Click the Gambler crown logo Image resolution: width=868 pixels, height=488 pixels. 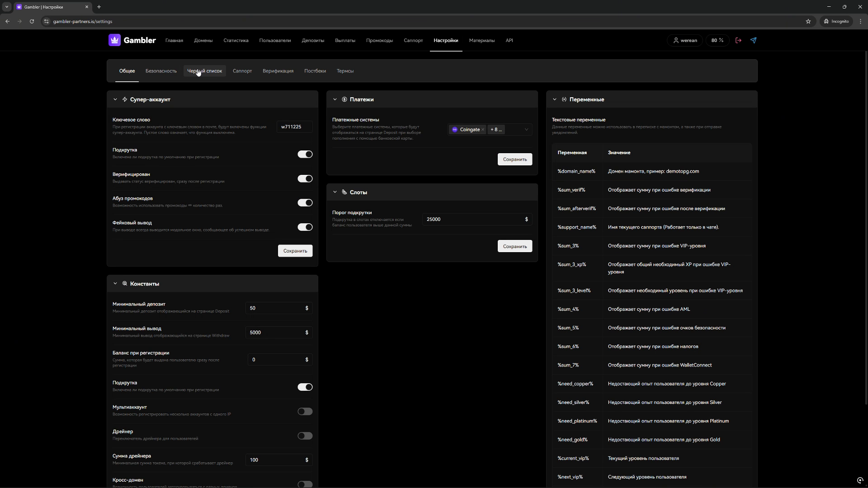click(114, 40)
